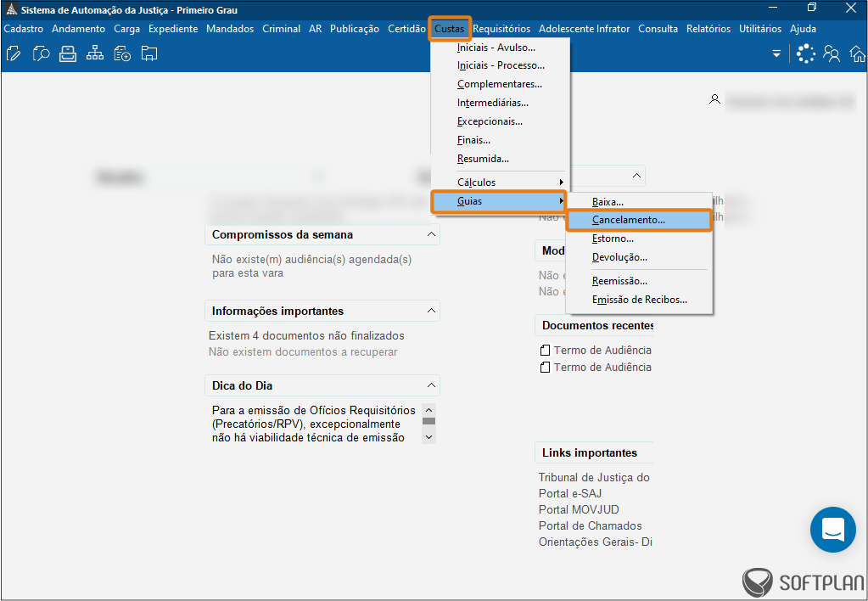
Task: Click the application logo in title bar
Action: (x=12, y=9)
